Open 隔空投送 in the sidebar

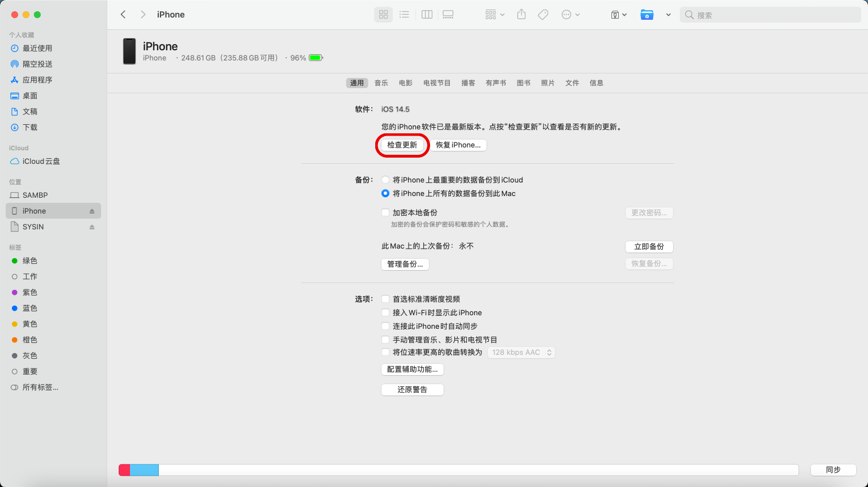pyautogui.click(x=53, y=64)
